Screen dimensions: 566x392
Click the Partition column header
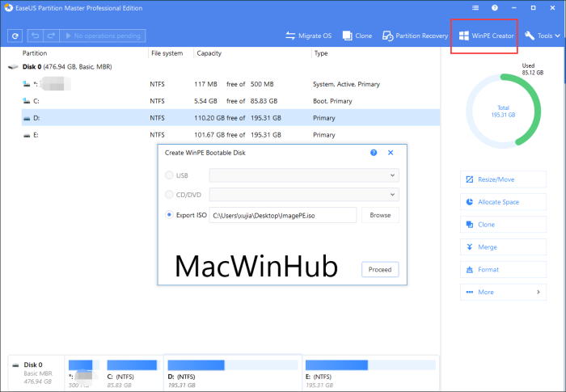(35, 53)
